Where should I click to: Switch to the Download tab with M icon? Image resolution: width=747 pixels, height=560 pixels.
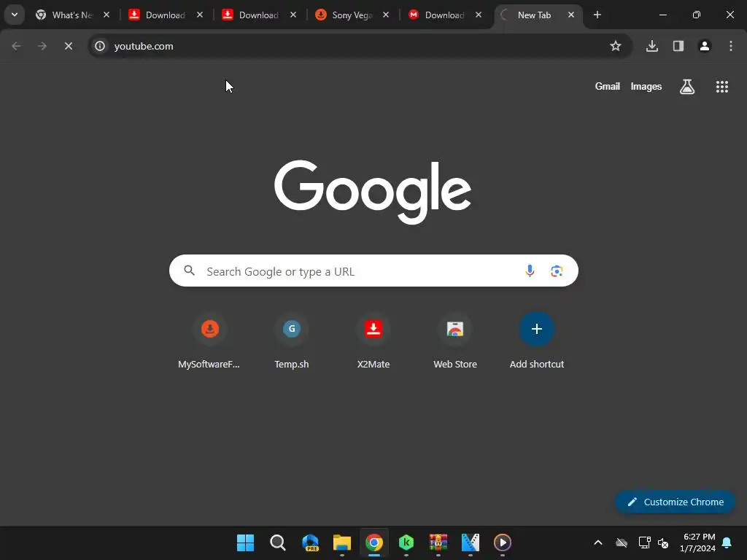click(x=444, y=15)
